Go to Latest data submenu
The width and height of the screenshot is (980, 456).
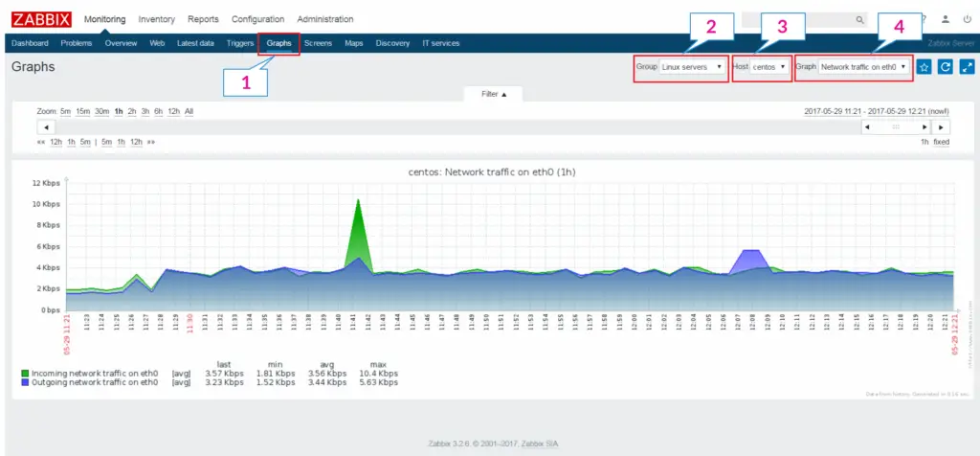(195, 43)
